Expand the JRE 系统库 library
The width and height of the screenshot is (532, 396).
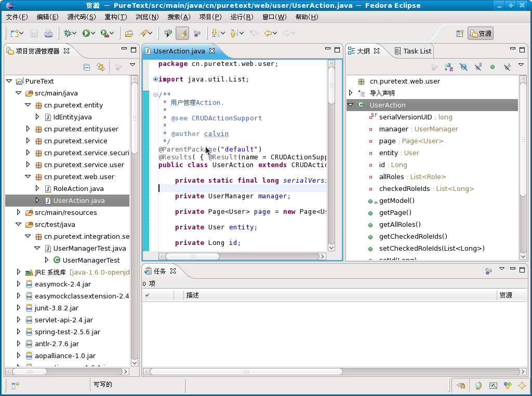(x=19, y=272)
